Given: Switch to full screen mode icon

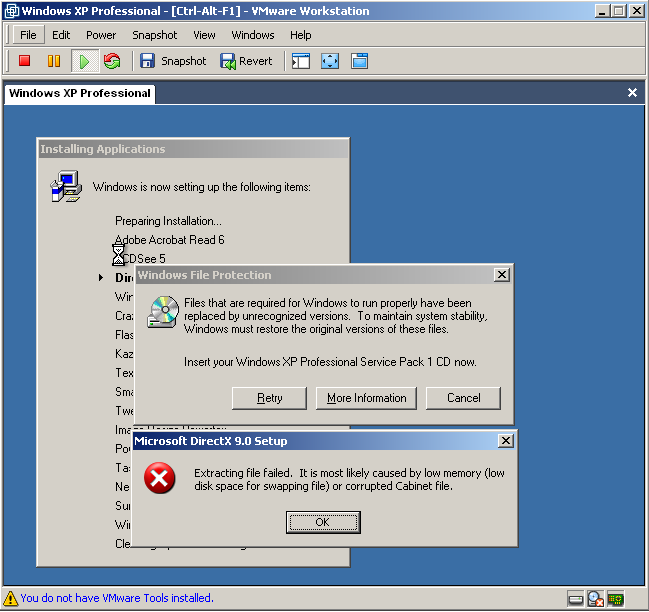Looking at the screenshot, I should pos(330,61).
